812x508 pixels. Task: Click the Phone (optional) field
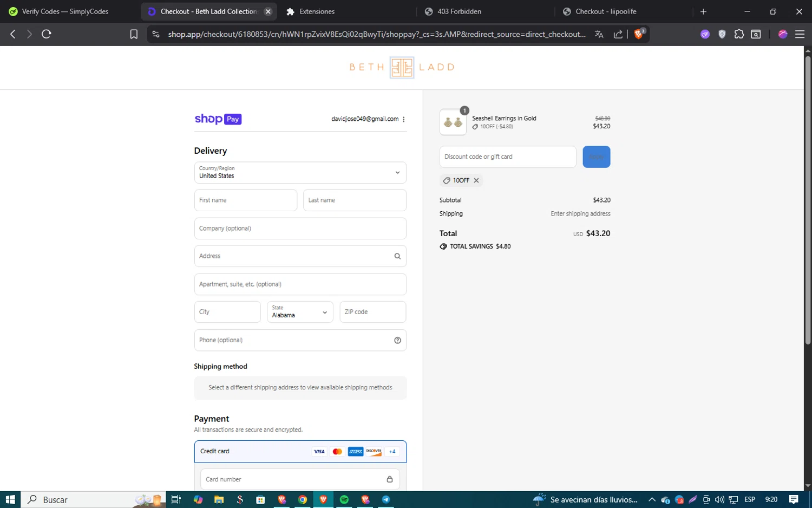pos(300,340)
